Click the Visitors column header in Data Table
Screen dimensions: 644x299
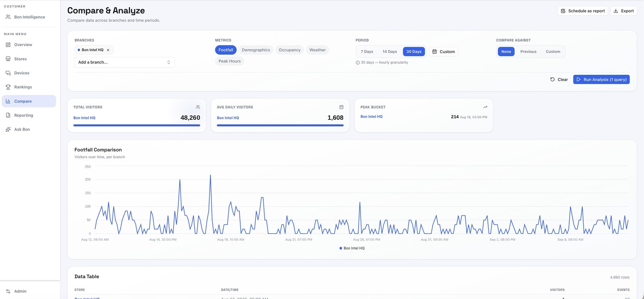(x=557, y=290)
